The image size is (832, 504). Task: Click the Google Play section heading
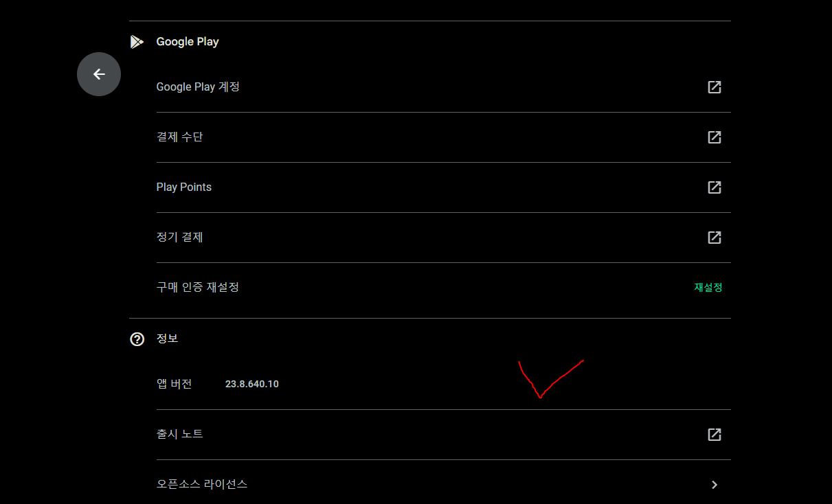click(188, 42)
